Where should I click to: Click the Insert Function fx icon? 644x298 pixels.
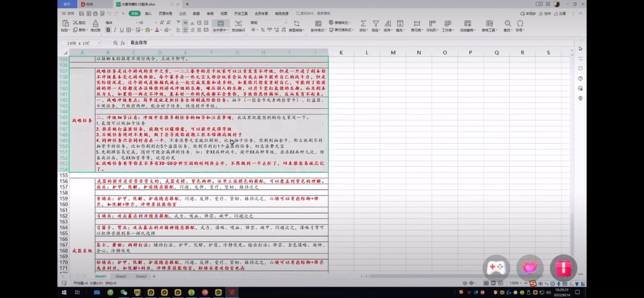123,43
